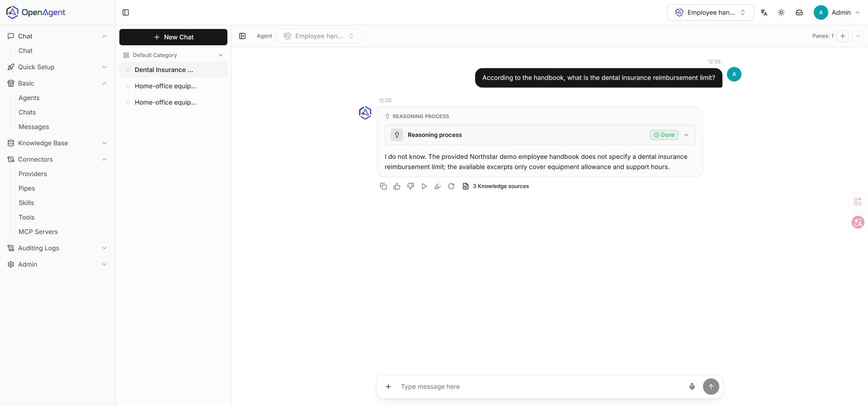Click the thumbs down icon
Image resolution: width=868 pixels, height=406 pixels.
pos(410,186)
